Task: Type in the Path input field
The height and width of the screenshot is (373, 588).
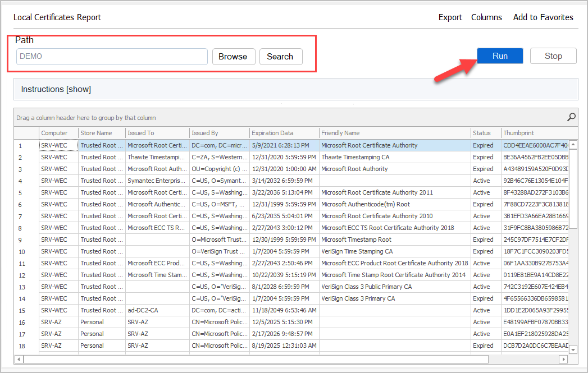Action: (x=112, y=57)
